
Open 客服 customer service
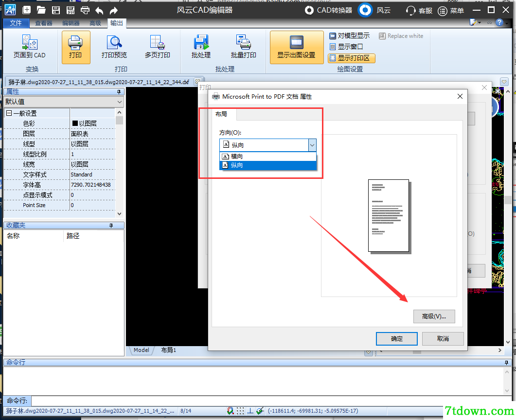click(x=419, y=11)
